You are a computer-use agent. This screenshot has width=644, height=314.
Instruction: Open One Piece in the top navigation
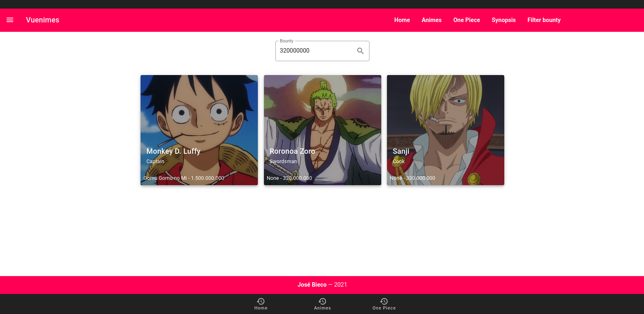click(x=466, y=20)
